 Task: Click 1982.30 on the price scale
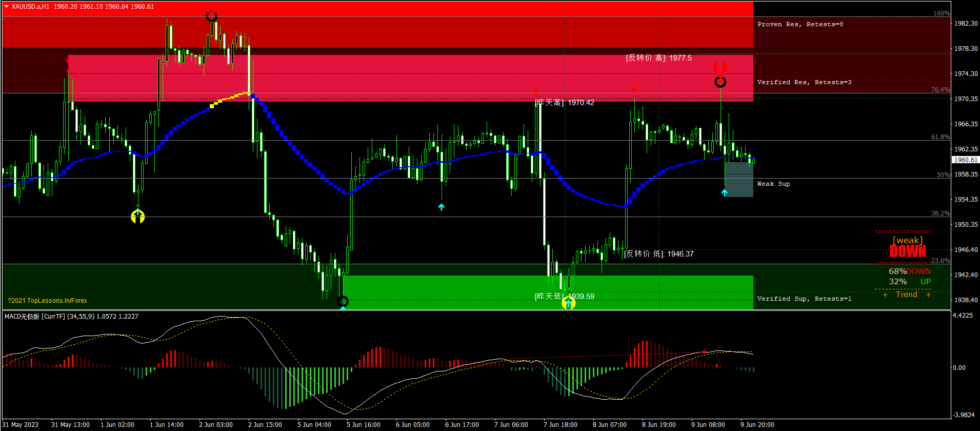(966, 24)
